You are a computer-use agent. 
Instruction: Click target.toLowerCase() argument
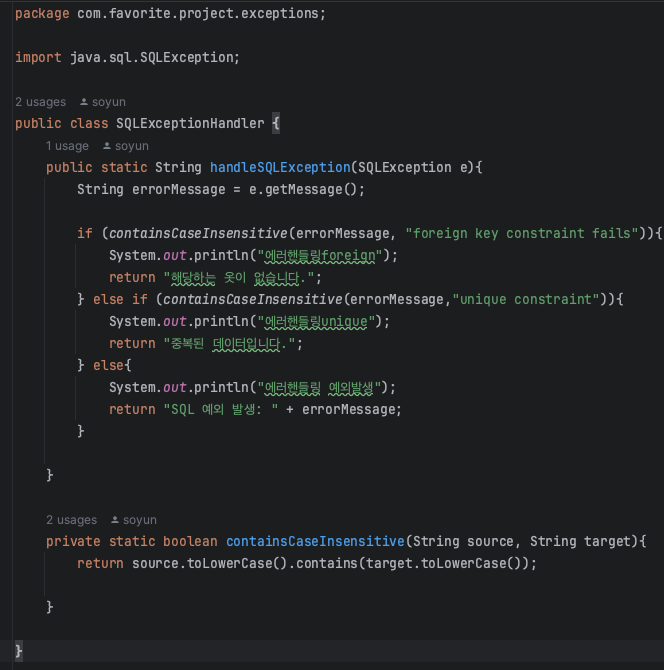[x=442, y=563]
